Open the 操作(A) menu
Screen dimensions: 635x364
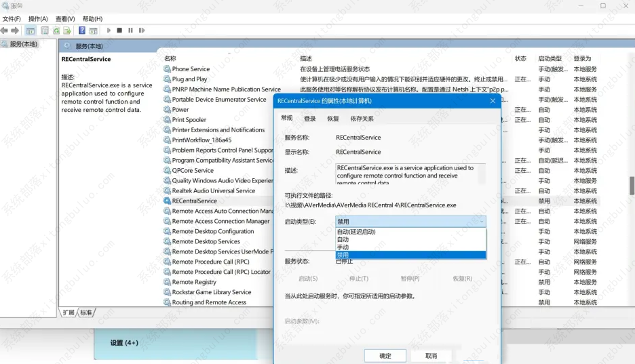click(38, 19)
